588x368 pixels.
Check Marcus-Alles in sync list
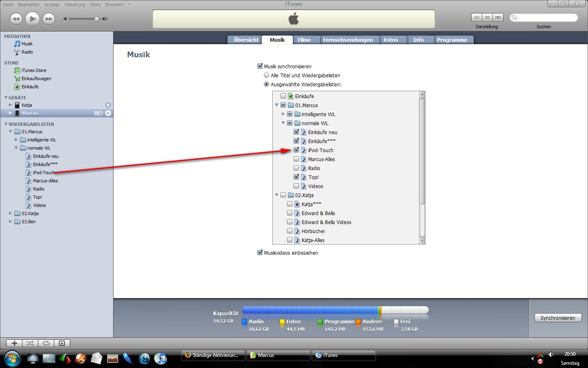click(x=296, y=159)
